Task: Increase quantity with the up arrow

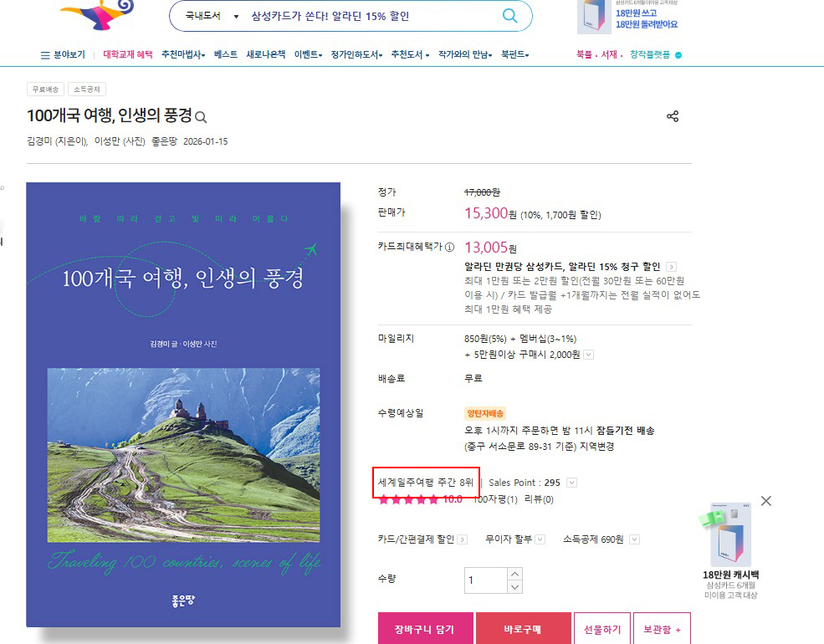Action: point(515,574)
